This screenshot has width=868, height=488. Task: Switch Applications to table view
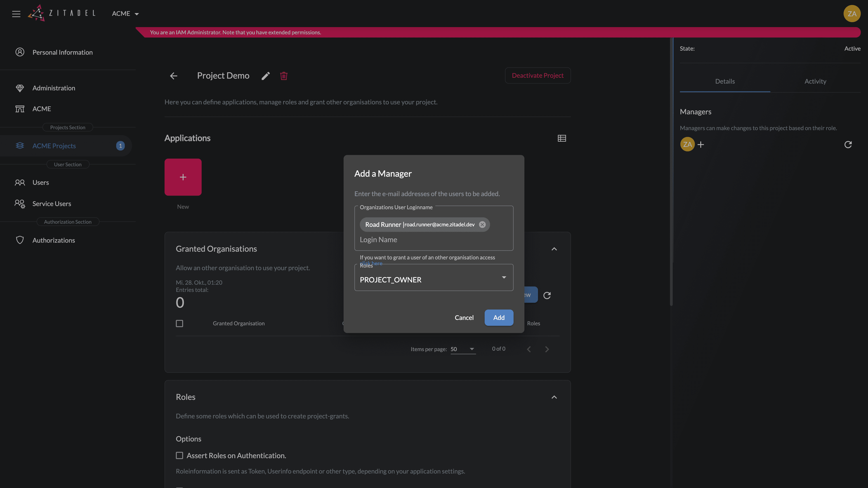[562, 138]
